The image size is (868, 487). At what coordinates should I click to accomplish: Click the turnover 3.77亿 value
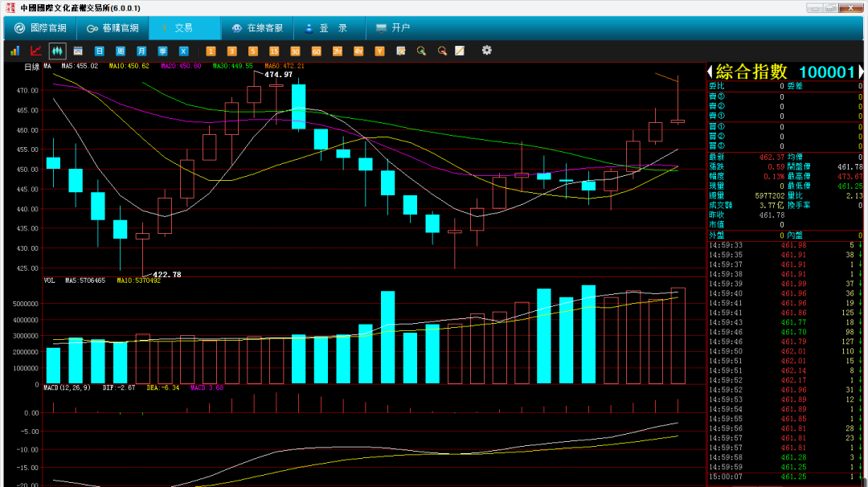pyautogui.click(x=771, y=205)
